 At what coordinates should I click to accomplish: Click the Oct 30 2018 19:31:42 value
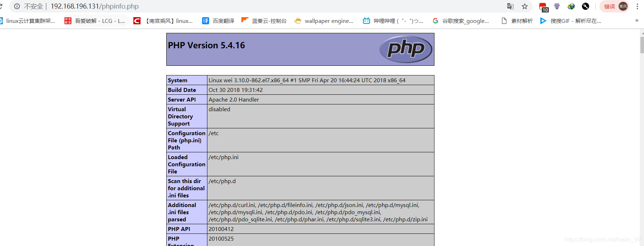(236, 90)
